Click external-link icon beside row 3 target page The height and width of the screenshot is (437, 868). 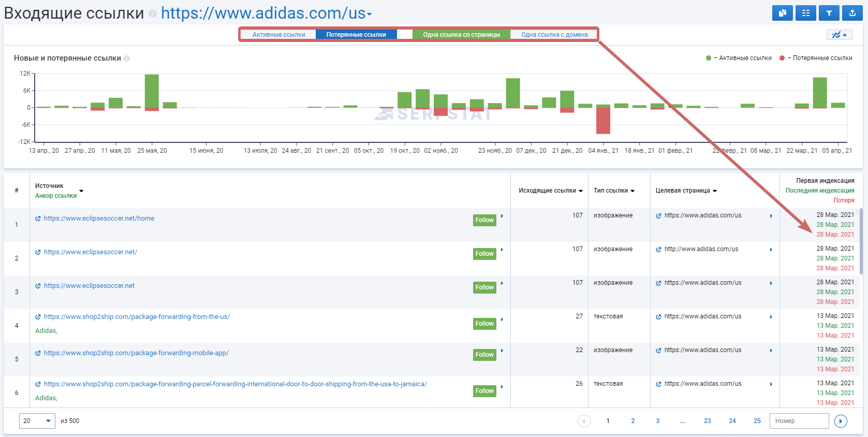(x=658, y=283)
